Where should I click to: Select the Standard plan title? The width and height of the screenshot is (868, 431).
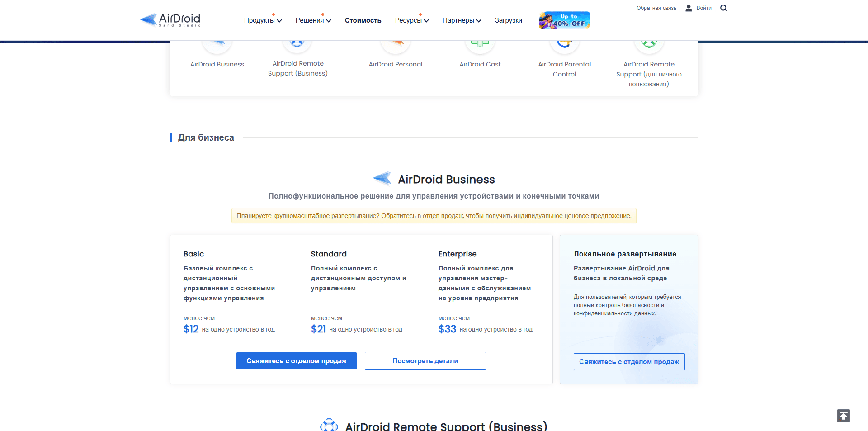click(329, 254)
